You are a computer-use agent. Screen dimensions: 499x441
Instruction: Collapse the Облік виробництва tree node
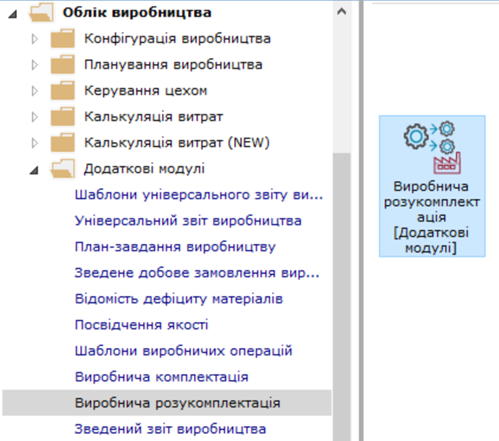click(x=13, y=14)
